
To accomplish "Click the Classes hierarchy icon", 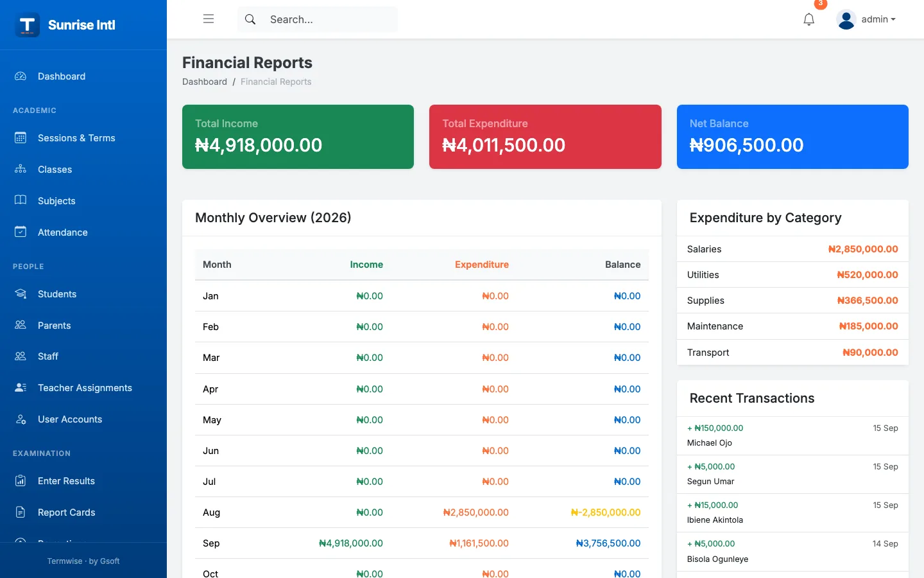I will (21, 169).
